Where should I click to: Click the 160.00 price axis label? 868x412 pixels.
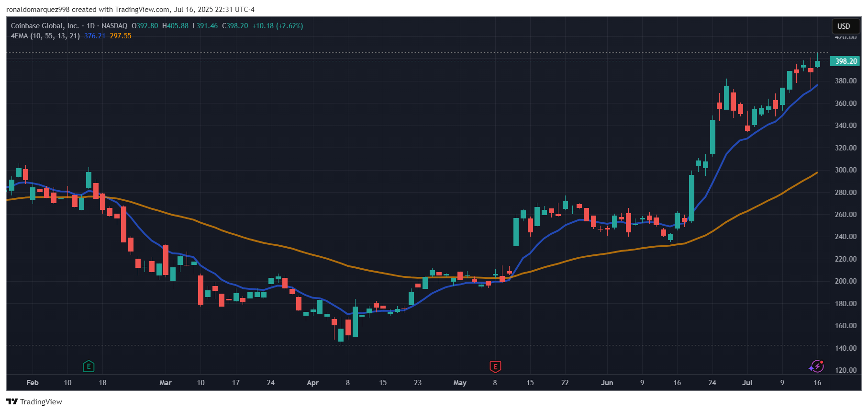846,326
